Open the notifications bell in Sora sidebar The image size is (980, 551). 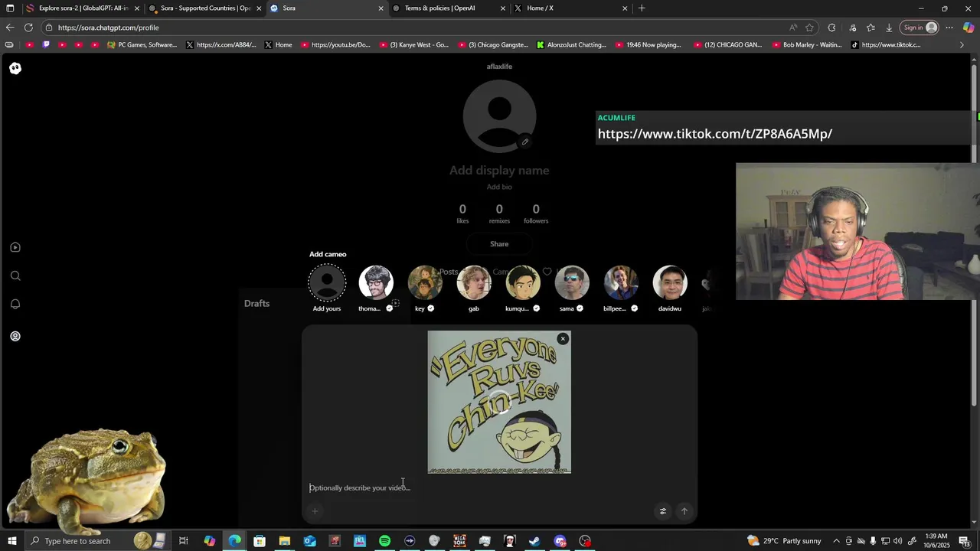[15, 304]
